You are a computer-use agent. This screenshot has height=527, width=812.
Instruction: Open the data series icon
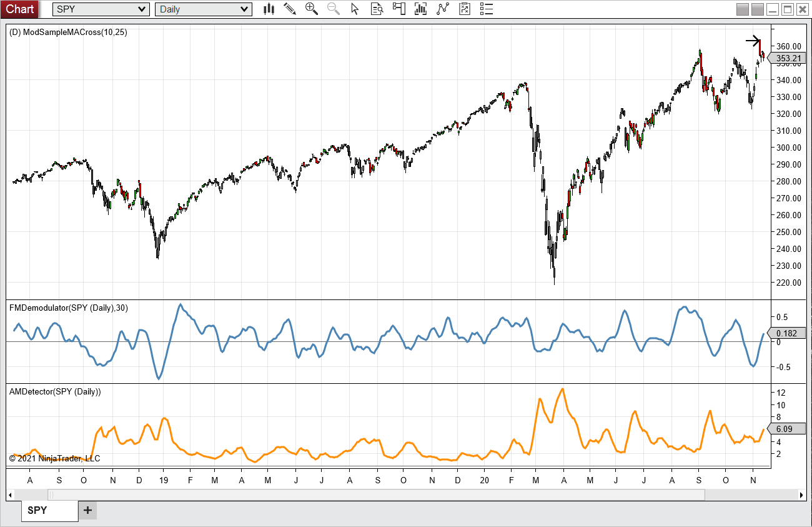[x=420, y=9]
